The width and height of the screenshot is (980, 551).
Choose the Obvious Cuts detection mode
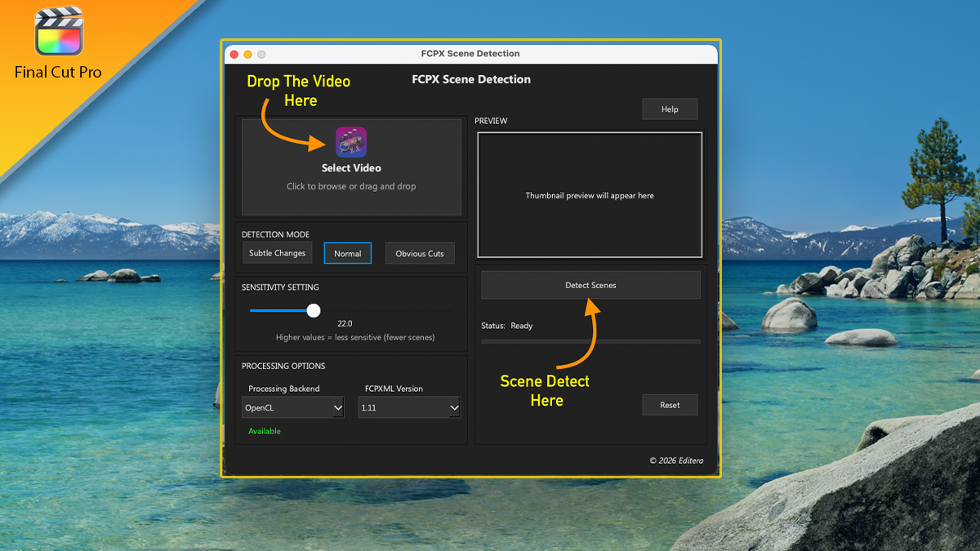click(420, 253)
